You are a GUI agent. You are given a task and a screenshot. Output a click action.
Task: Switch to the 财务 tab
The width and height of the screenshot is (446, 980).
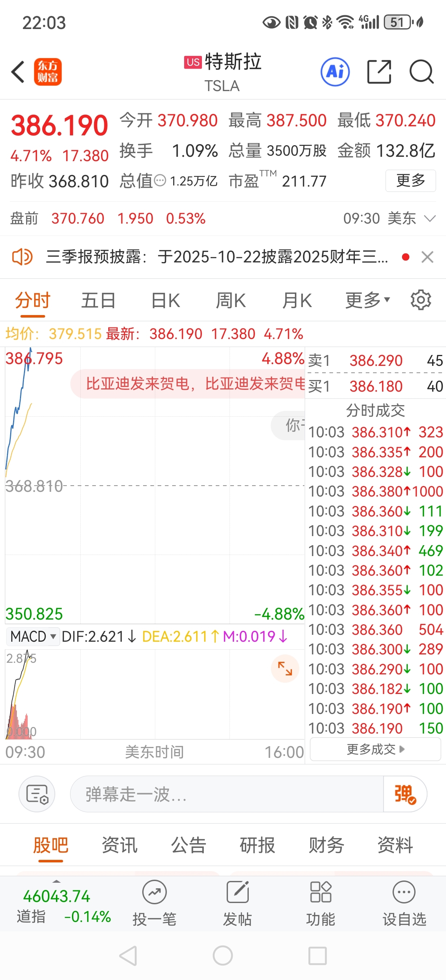(x=326, y=845)
